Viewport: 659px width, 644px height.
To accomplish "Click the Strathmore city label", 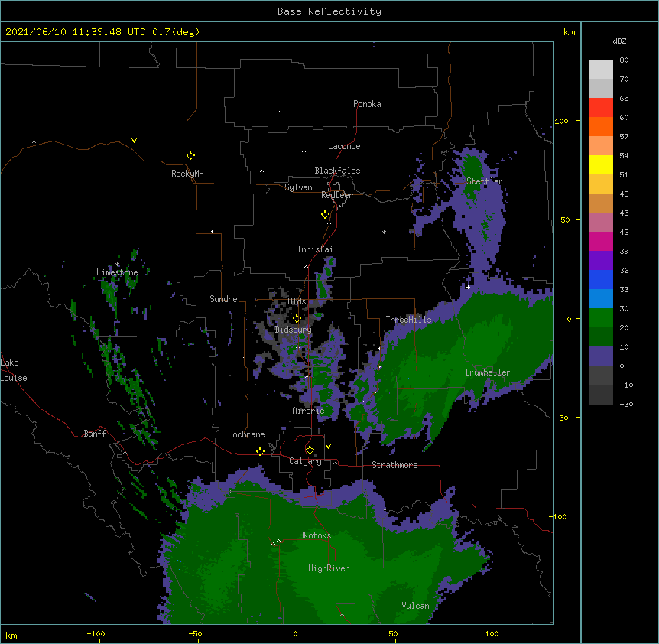I will point(394,465).
